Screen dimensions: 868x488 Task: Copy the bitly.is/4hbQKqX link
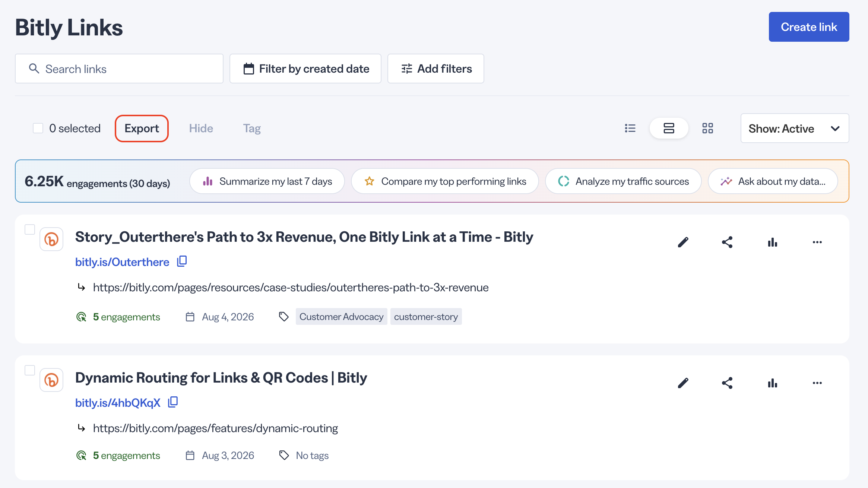pyautogui.click(x=173, y=402)
